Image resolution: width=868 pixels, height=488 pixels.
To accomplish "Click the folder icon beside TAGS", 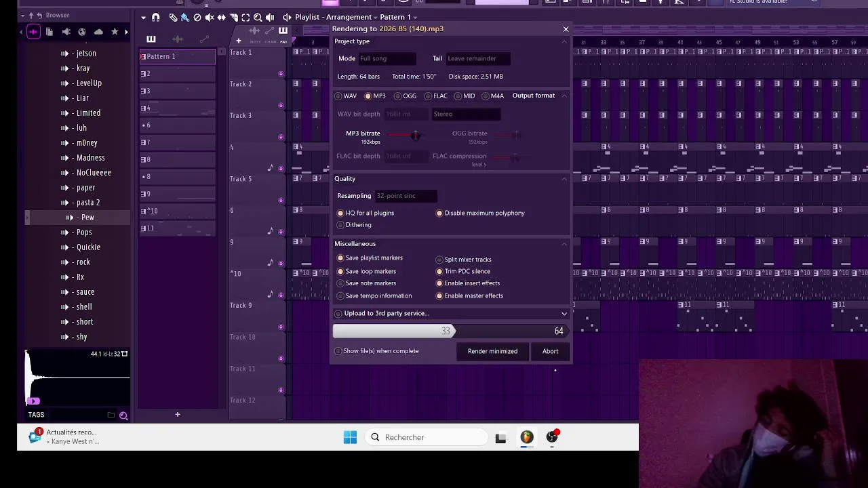I will coord(111,415).
